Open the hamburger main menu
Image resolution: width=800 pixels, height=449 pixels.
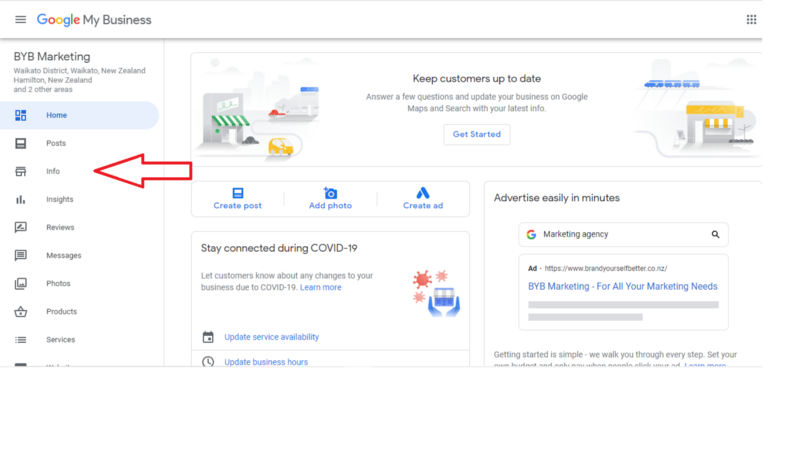point(20,19)
